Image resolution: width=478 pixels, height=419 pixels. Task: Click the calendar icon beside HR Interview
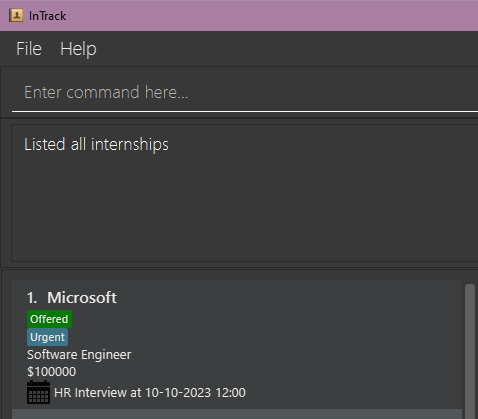38,392
